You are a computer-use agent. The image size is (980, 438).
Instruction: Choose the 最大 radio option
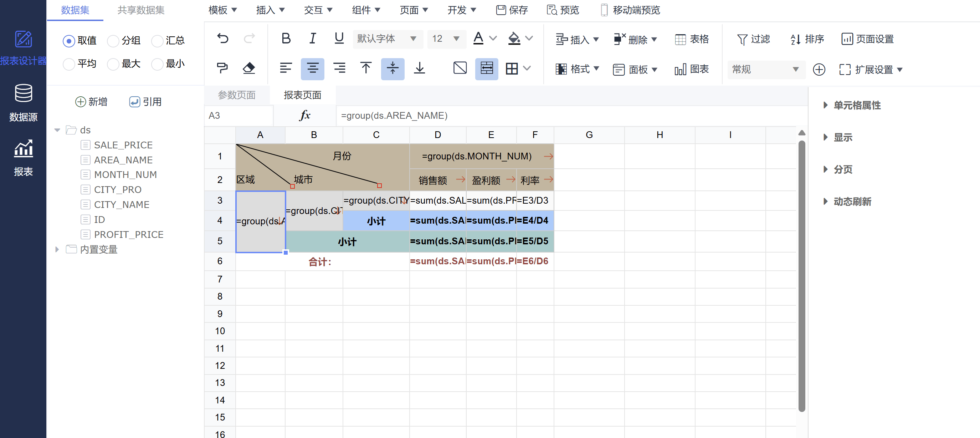(x=113, y=64)
